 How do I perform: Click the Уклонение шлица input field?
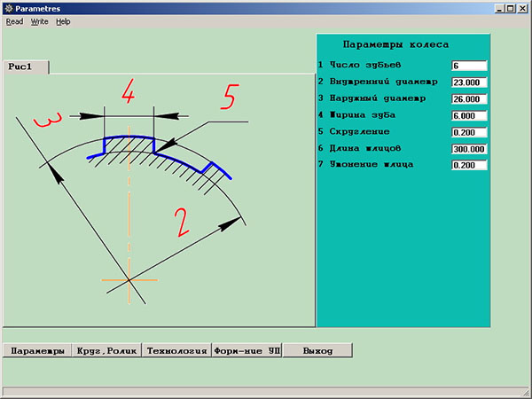coord(469,166)
